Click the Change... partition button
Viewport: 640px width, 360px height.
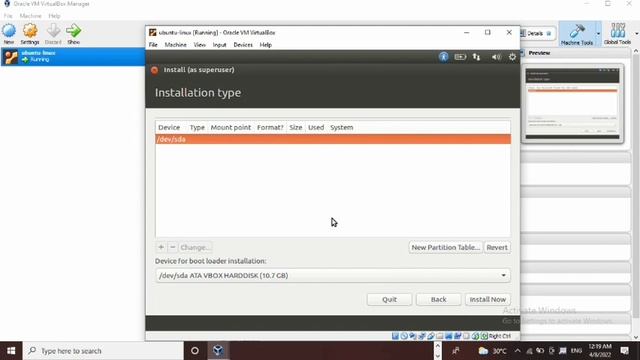pos(195,247)
